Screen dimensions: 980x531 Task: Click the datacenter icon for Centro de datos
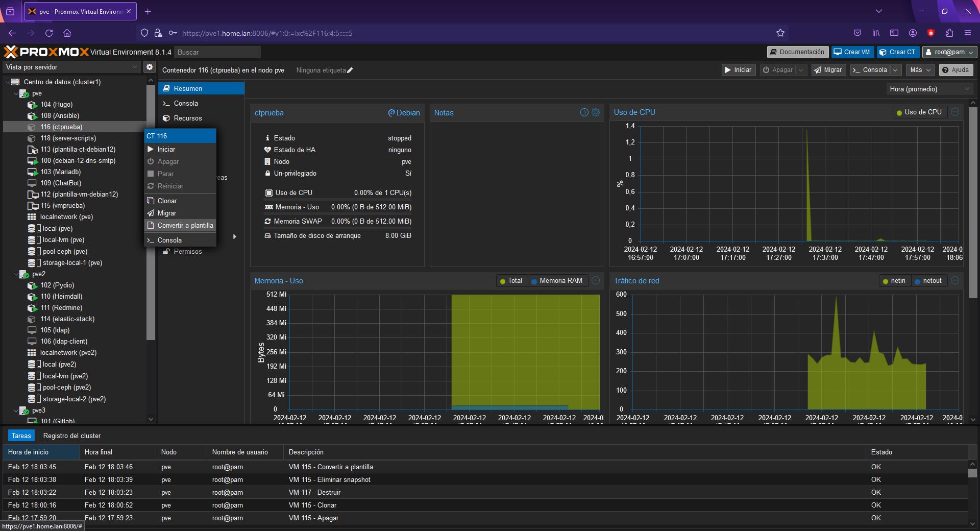15,82
